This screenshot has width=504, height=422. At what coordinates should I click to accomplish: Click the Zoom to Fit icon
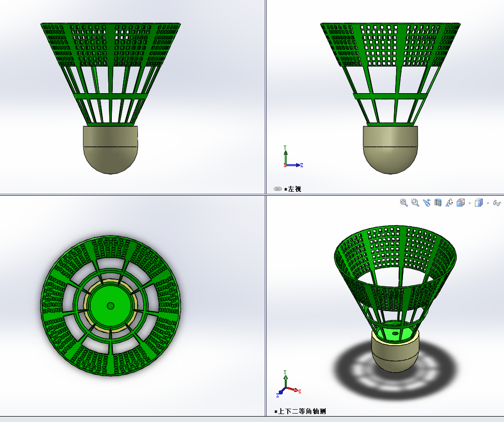(403, 203)
